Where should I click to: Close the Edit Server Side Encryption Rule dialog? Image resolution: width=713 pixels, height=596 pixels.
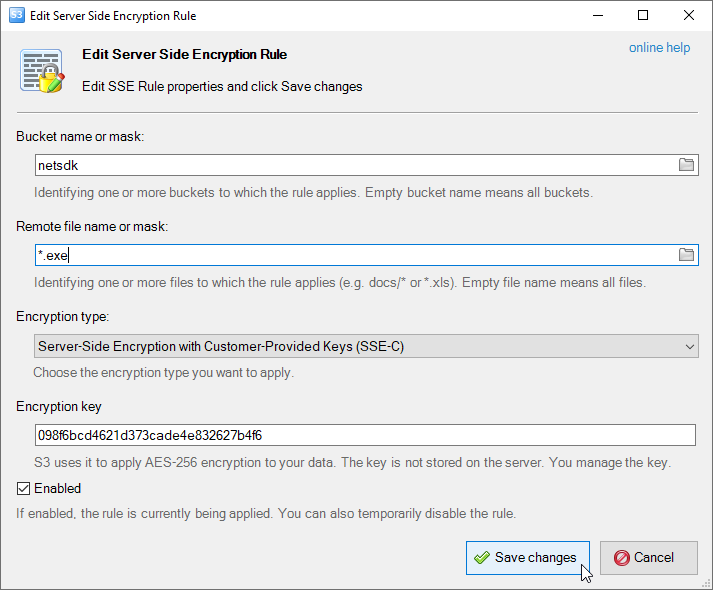[x=688, y=15]
